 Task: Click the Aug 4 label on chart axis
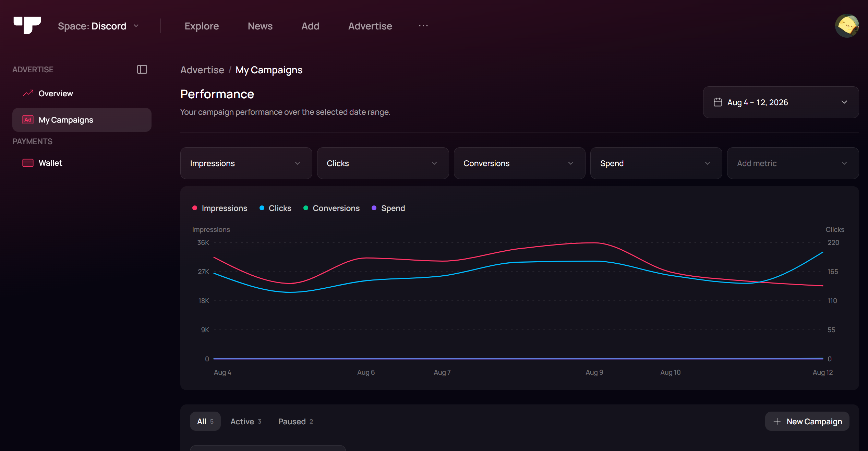coord(222,372)
